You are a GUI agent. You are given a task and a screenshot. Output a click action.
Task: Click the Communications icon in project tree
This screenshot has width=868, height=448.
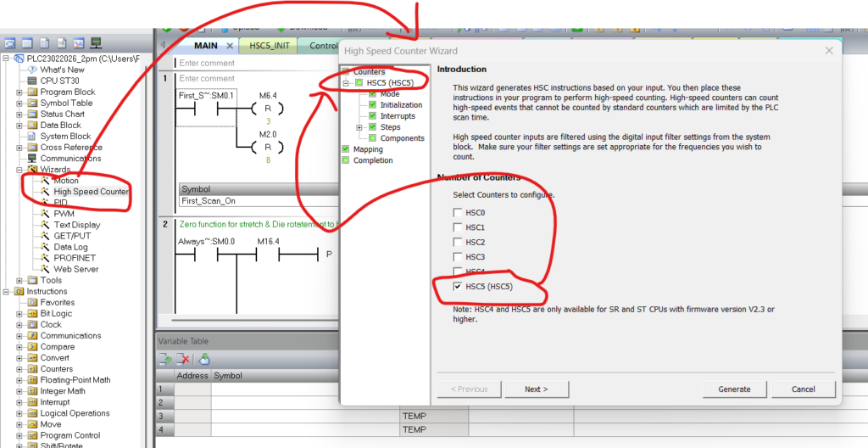[x=32, y=158]
